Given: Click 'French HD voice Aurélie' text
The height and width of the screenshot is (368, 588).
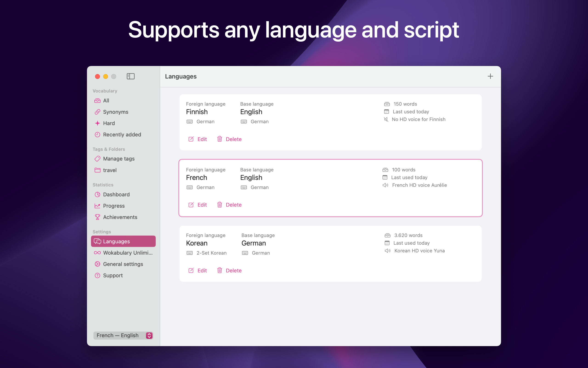Looking at the screenshot, I should (x=419, y=185).
